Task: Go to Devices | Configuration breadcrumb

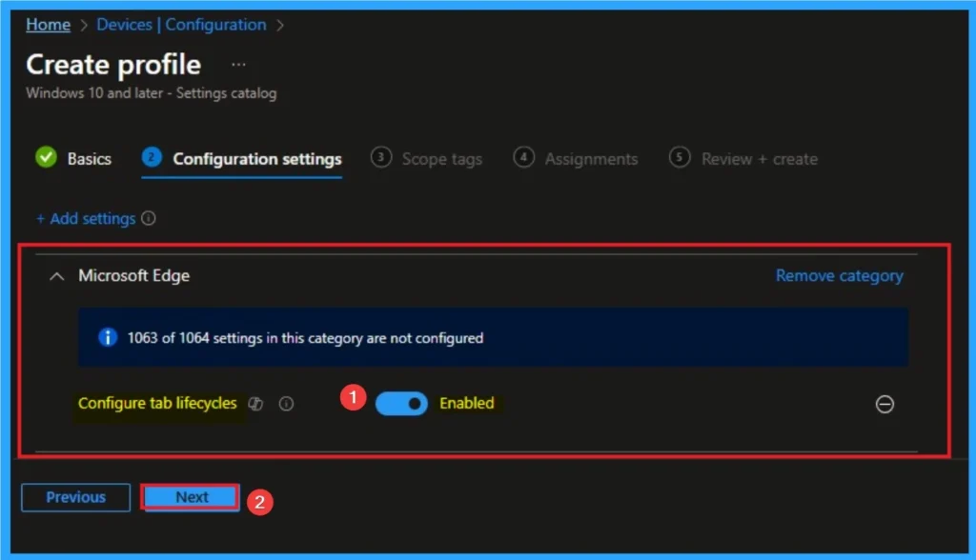Action: (181, 25)
